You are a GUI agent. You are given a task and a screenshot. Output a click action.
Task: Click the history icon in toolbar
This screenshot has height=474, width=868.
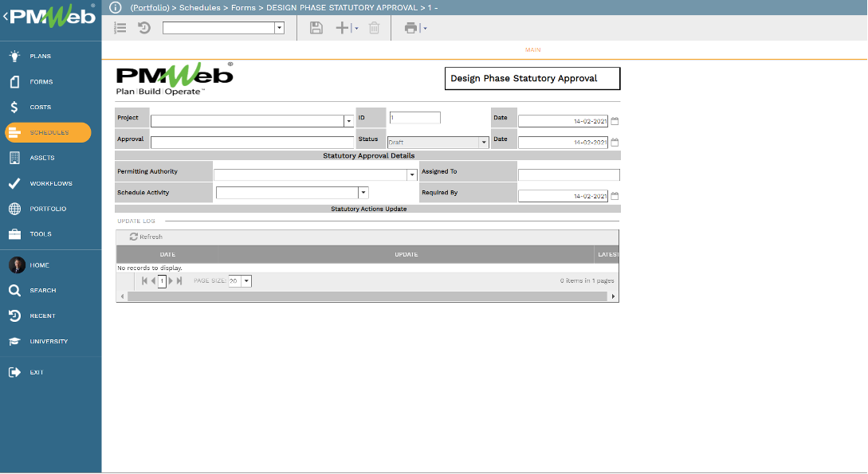[144, 28]
